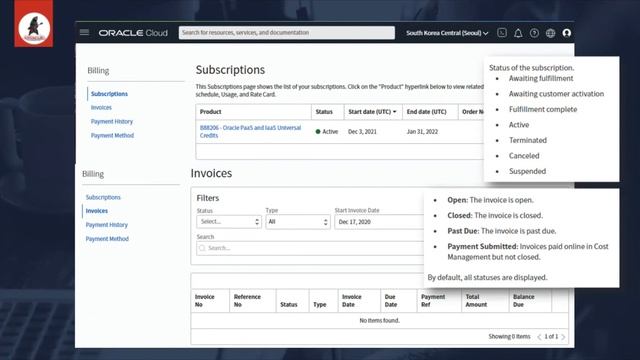Click the magnifier icon in invoice Search

click(x=202, y=248)
